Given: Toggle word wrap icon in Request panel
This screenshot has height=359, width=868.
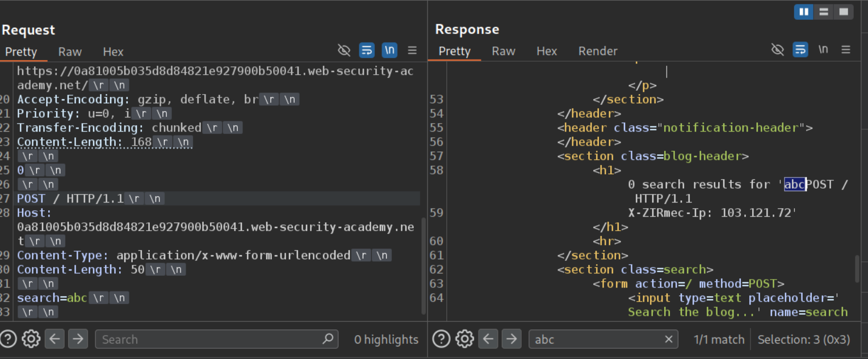Looking at the screenshot, I should tap(367, 50).
